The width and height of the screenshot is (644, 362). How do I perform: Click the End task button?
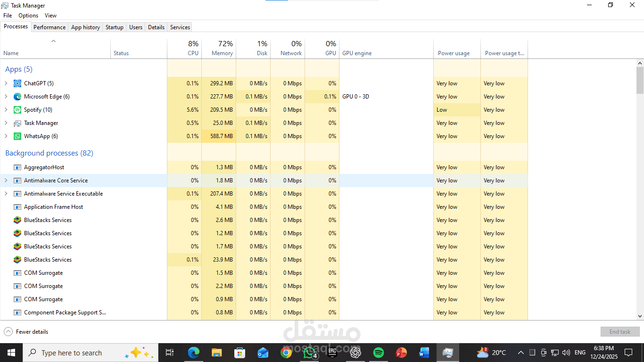tap(620, 332)
